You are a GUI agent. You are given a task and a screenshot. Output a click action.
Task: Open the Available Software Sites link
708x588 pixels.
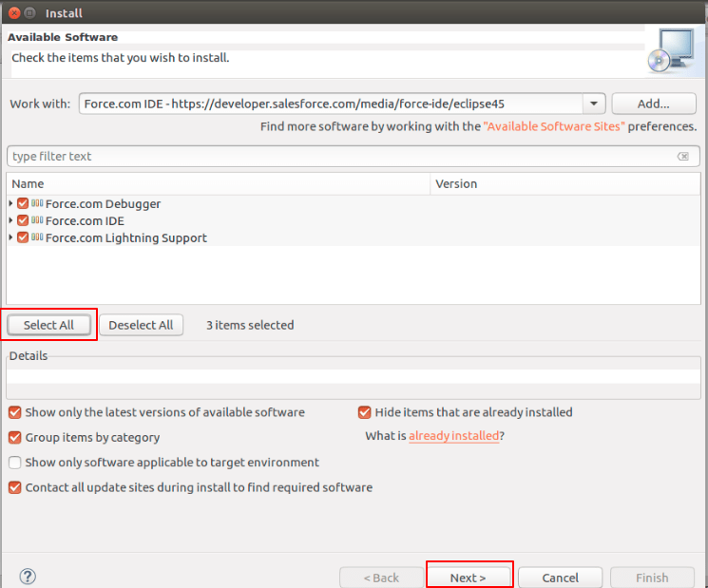click(554, 126)
